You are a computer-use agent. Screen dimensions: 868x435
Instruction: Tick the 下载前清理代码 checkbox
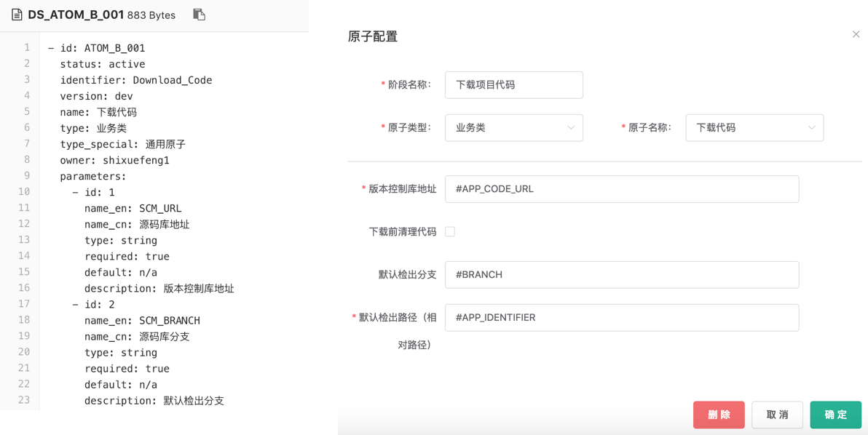coord(450,231)
